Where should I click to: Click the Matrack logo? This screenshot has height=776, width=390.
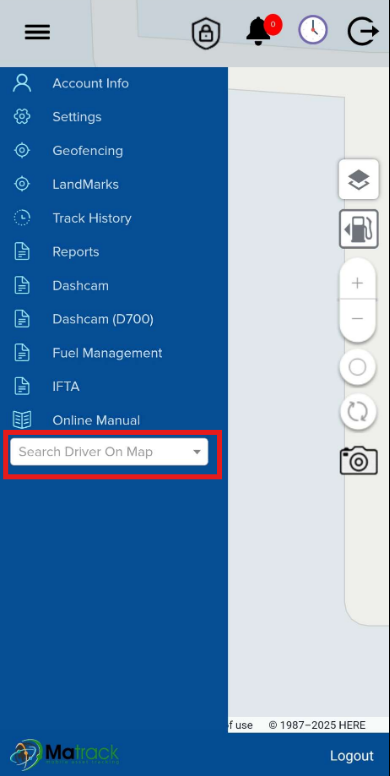(65, 754)
